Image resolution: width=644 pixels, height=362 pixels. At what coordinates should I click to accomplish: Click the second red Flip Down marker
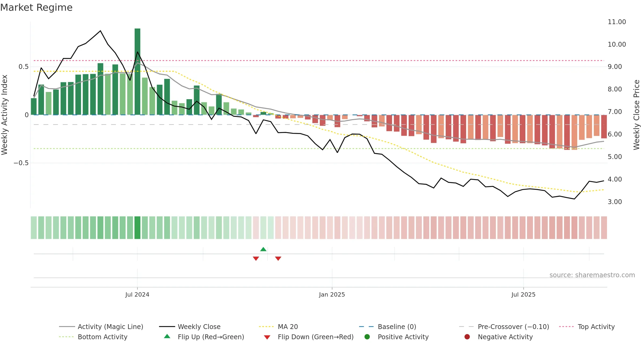coord(278,258)
